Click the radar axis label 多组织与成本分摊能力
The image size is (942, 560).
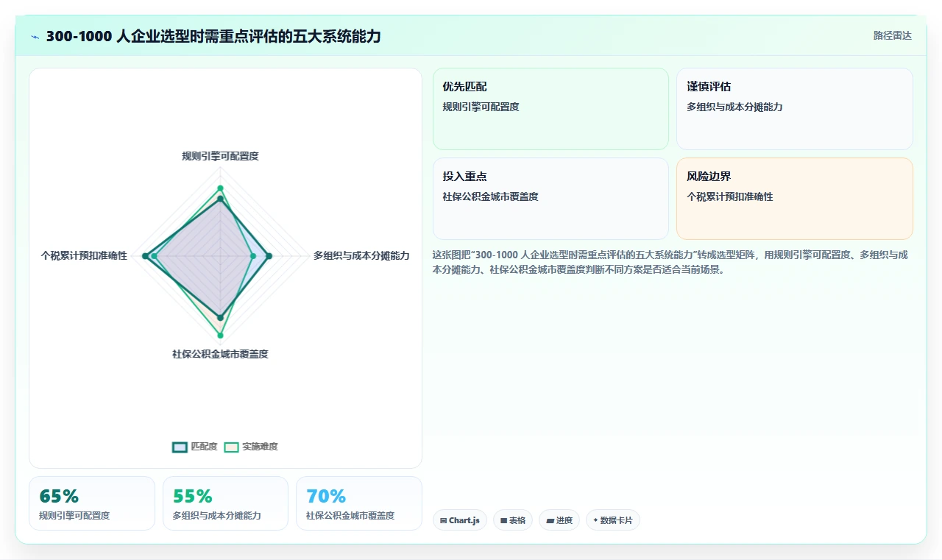(x=361, y=255)
